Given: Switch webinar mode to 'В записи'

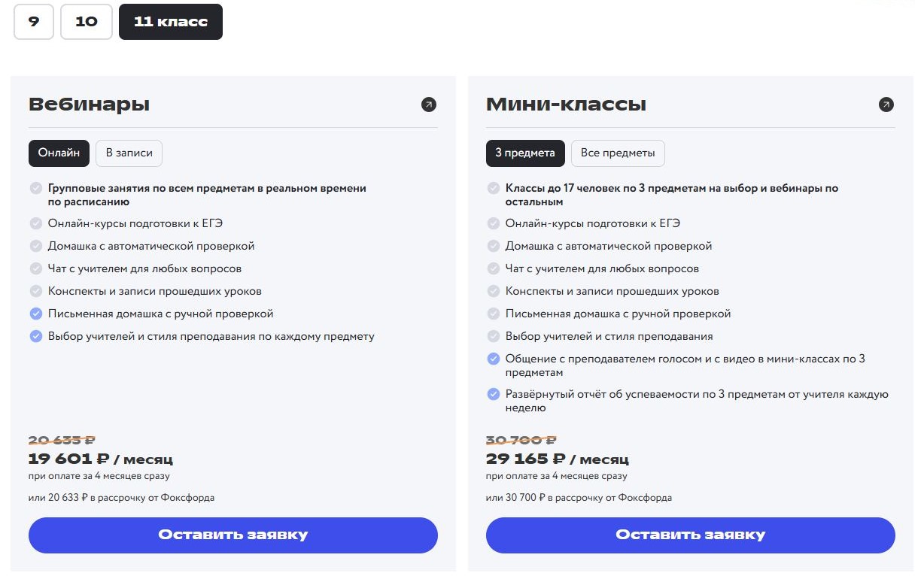Looking at the screenshot, I should [129, 153].
